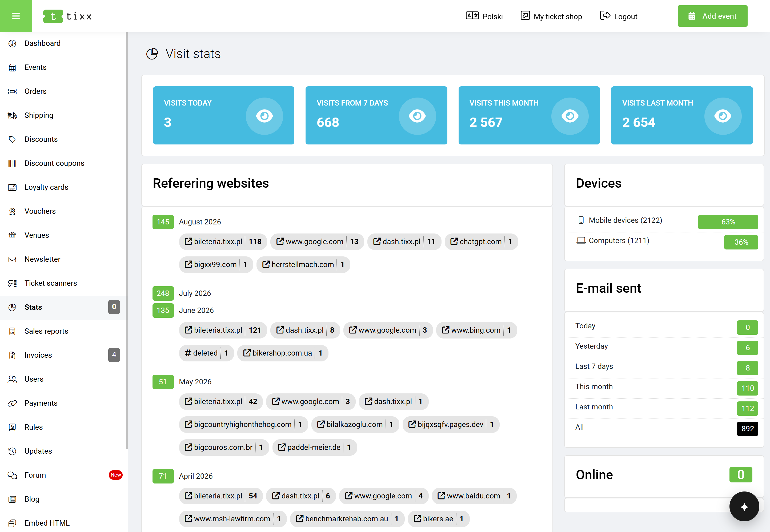Click the sidebar vertical scrollbar

tap(127, 240)
